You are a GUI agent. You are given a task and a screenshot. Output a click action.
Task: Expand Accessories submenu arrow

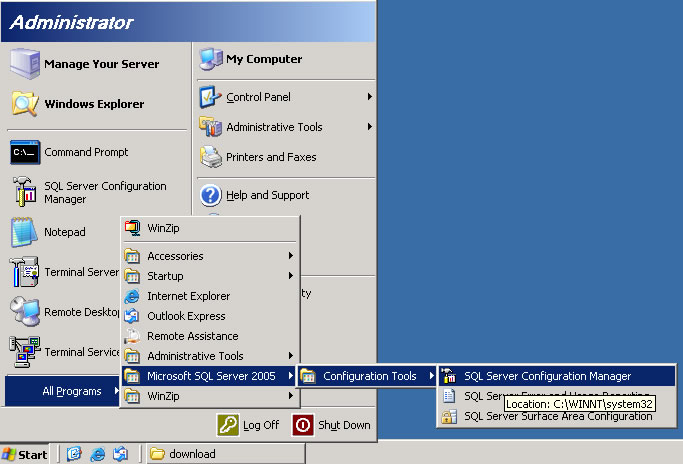[291, 255]
